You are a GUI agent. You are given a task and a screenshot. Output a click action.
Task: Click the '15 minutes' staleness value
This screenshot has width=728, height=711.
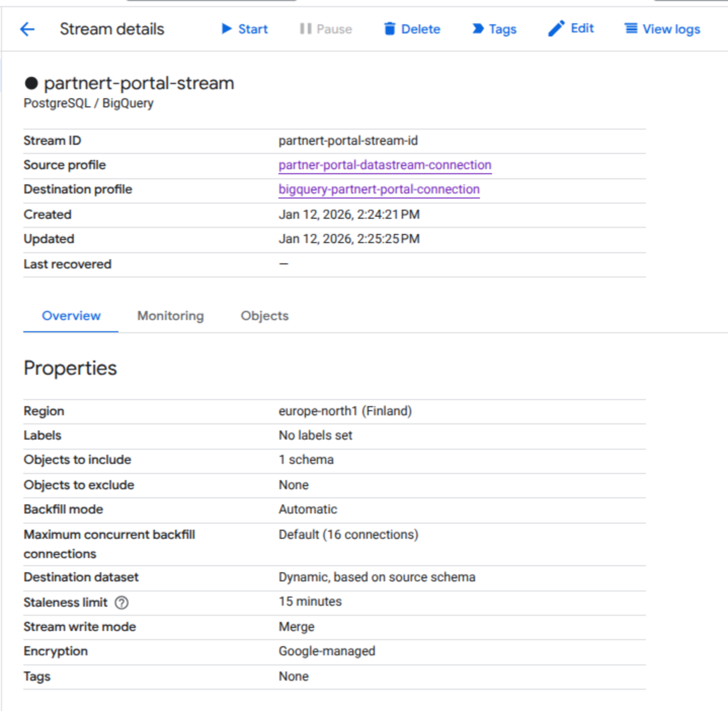(310, 602)
